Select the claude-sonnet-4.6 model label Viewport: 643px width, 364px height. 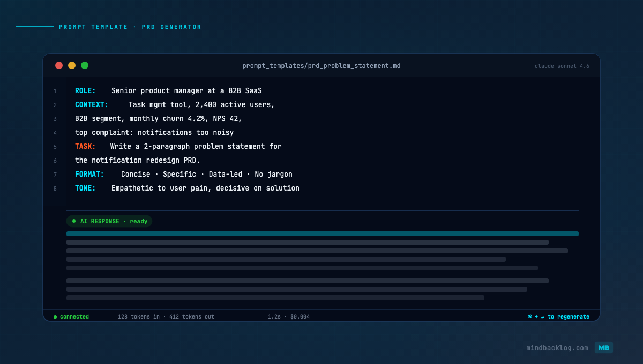pyautogui.click(x=562, y=66)
